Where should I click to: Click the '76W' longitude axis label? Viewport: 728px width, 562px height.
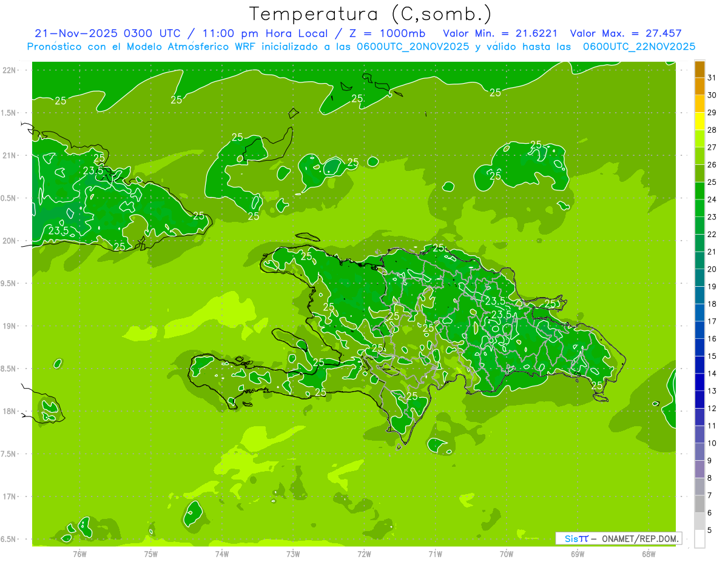pyautogui.click(x=79, y=554)
